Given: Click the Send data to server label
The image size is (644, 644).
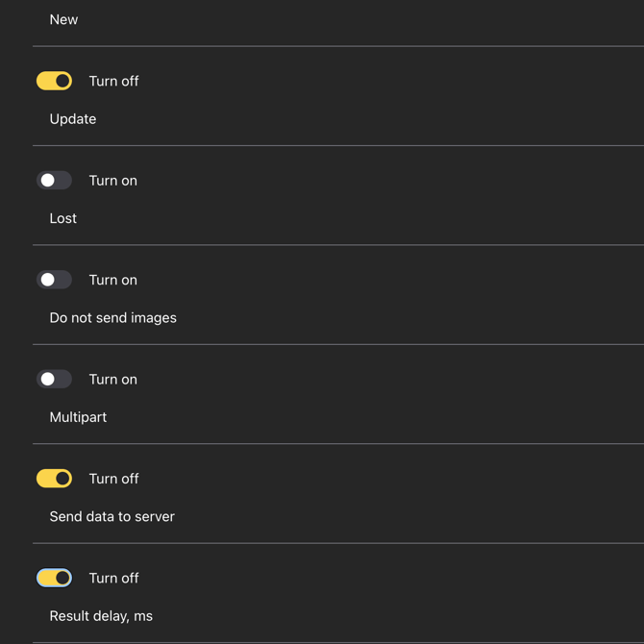Looking at the screenshot, I should [x=111, y=516].
